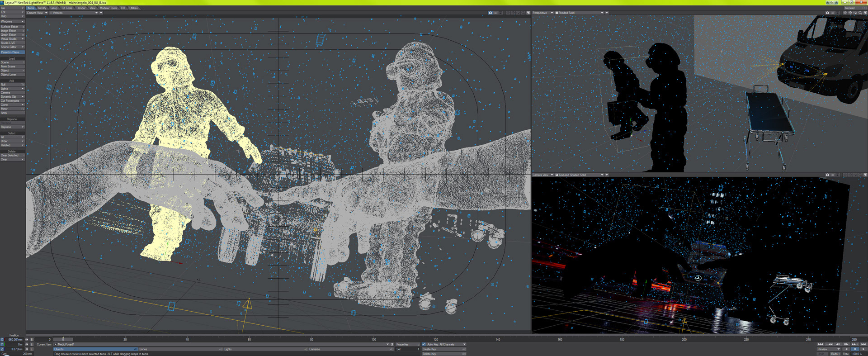The height and width of the screenshot is (356, 868).
Task: Click the rotate view icon in the Perspective viewport
Action: (855, 13)
